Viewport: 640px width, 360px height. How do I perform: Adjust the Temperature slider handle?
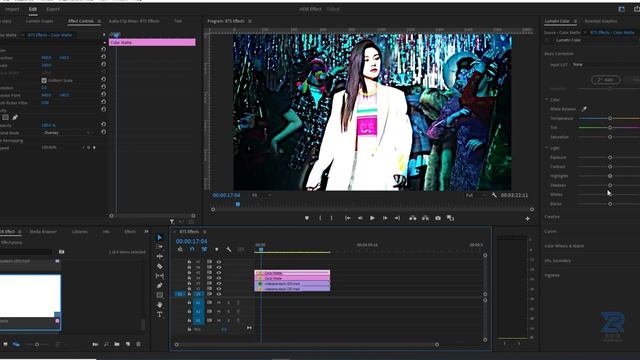pyautogui.click(x=610, y=118)
